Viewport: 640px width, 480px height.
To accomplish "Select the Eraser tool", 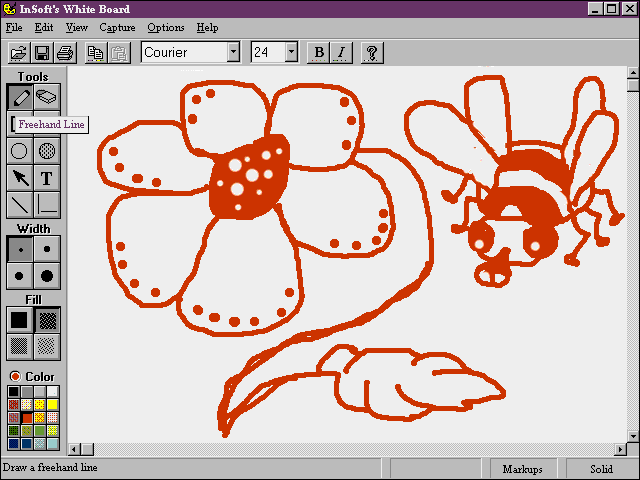I will click(x=47, y=98).
